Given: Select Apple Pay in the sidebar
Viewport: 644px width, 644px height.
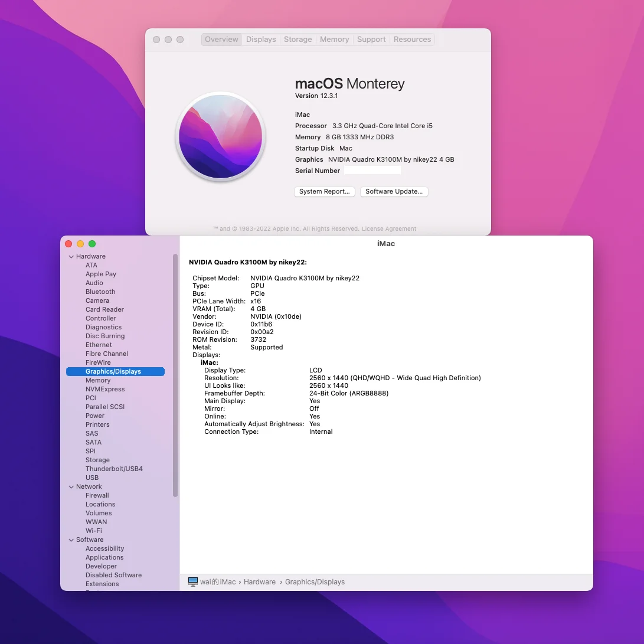Looking at the screenshot, I should point(100,274).
